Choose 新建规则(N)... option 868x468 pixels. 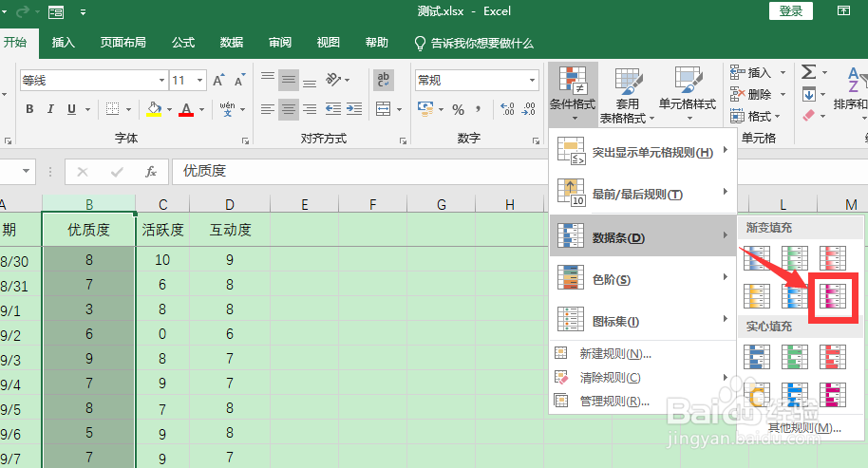tap(643, 353)
